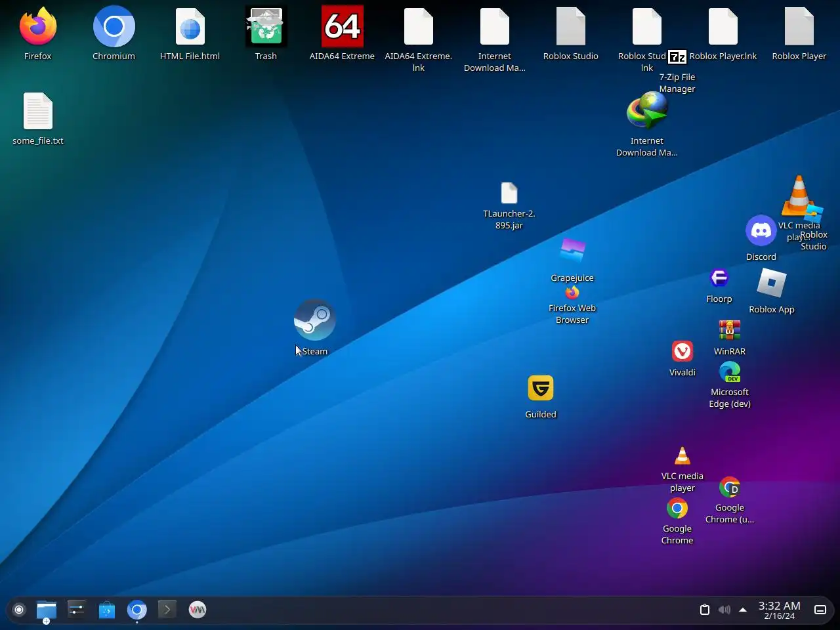Select the Roblox Player.lnk file
Image resolution: width=840 pixels, height=630 pixels.
723,26
